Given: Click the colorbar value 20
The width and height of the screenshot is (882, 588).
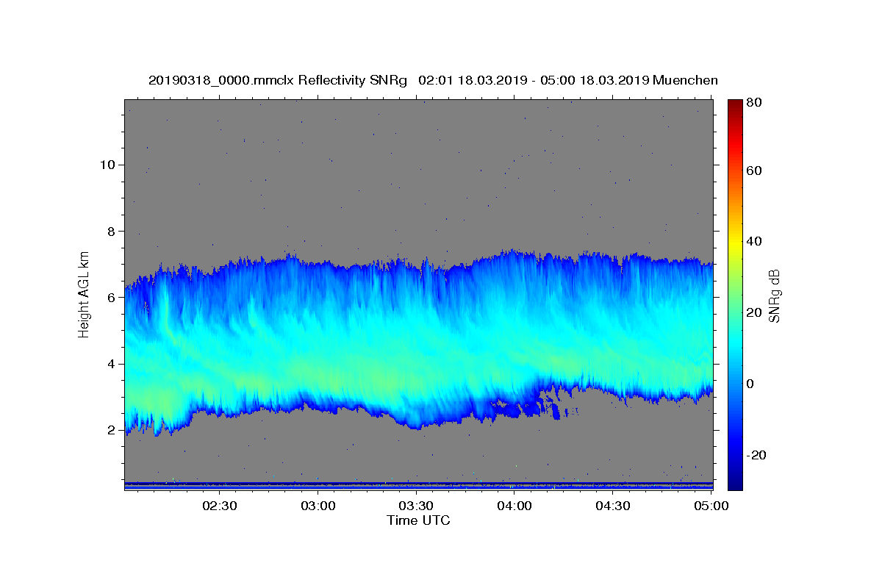Looking at the screenshot, I should click(755, 312).
